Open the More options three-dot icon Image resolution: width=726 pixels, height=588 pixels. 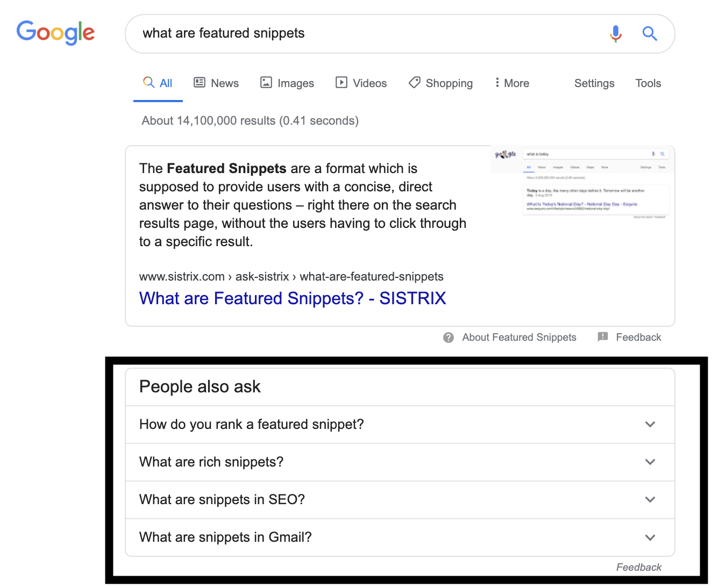(496, 82)
